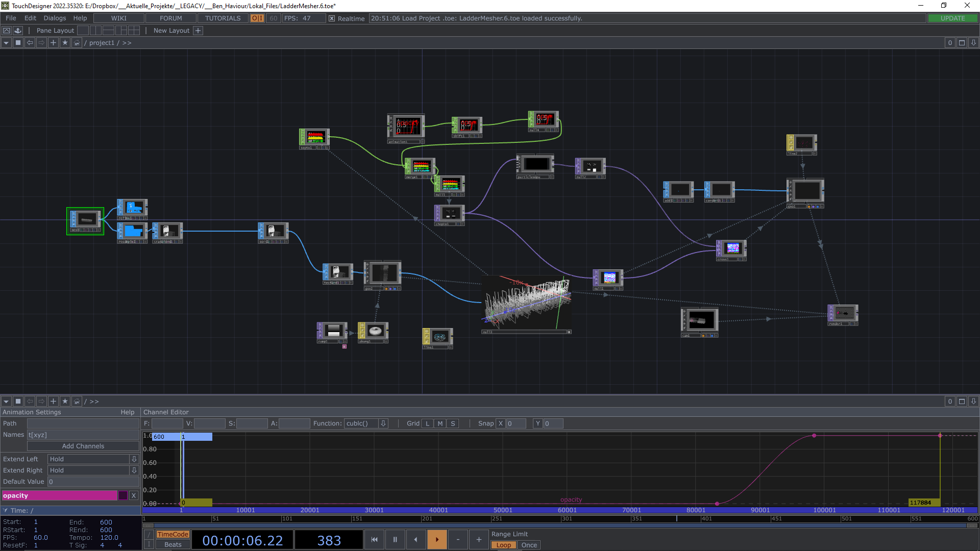
Task: Click the Add Channels button
Action: click(x=83, y=446)
